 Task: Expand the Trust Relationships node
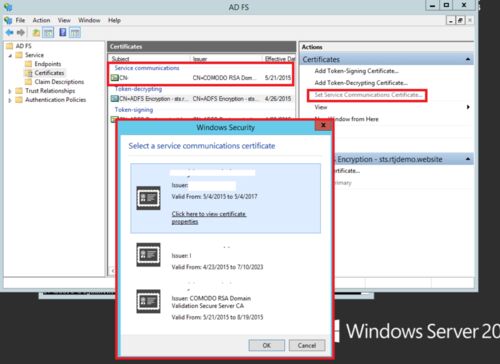pyautogui.click(x=10, y=91)
